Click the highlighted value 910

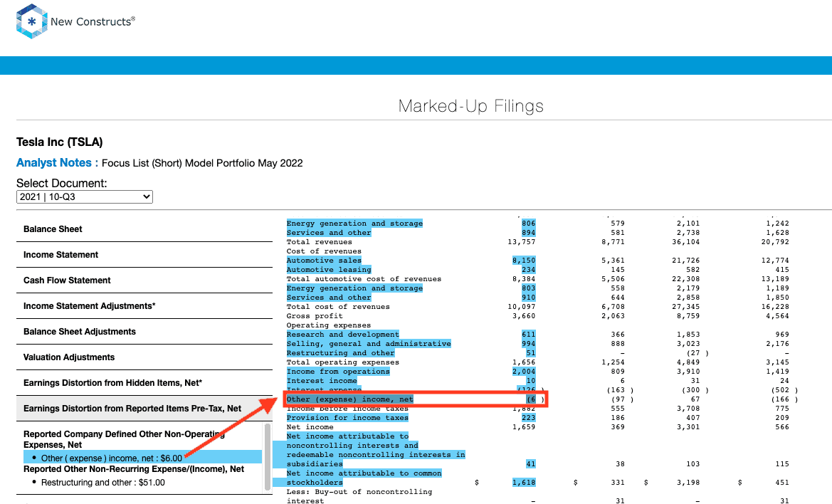coord(529,298)
